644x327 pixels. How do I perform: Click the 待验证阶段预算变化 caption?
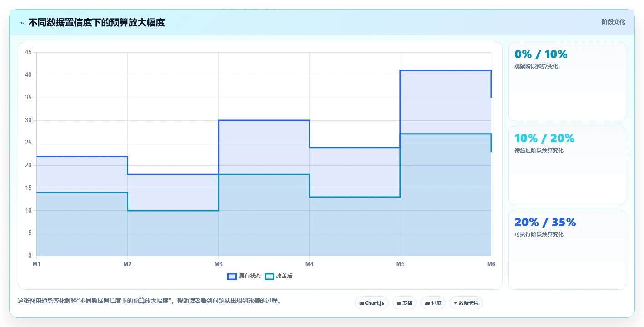coord(539,150)
